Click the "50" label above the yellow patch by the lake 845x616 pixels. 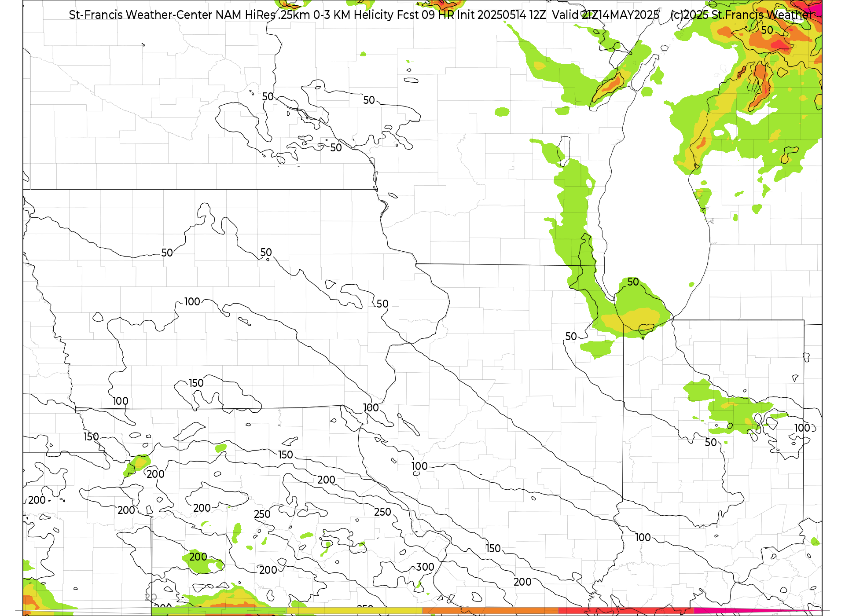tap(633, 282)
